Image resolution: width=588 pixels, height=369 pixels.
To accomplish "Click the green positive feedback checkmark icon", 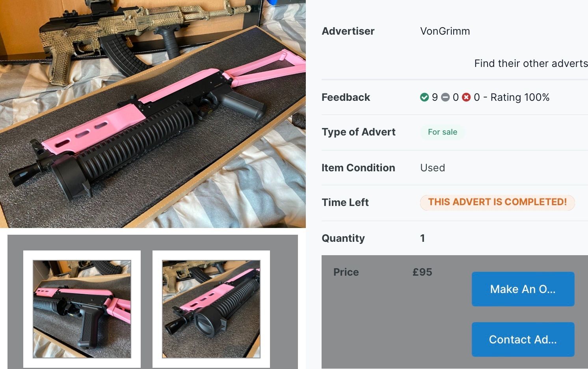I will pos(424,97).
